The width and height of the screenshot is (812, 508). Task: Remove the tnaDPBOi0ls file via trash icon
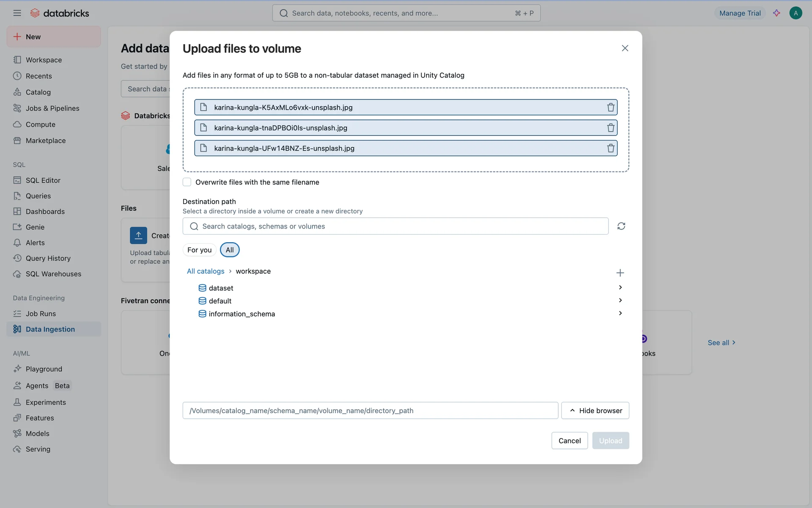pyautogui.click(x=610, y=128)
